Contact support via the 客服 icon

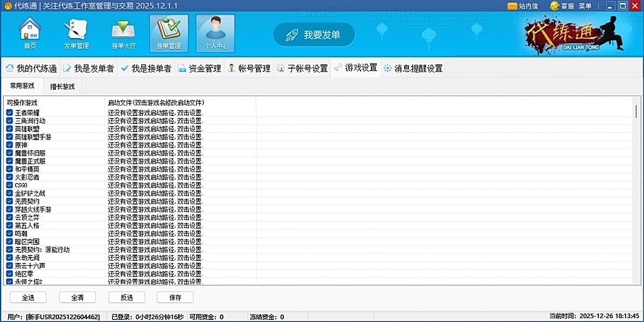(x=567, y=6)
